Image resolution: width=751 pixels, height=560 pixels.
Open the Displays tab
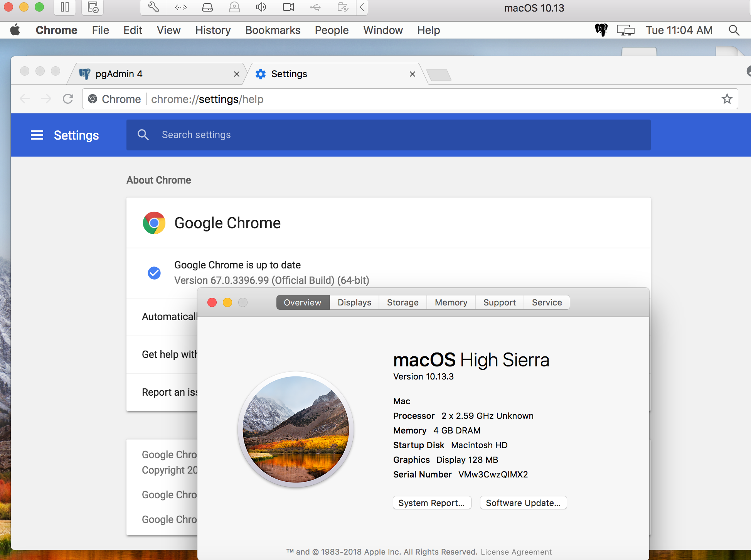pos(354,302)
